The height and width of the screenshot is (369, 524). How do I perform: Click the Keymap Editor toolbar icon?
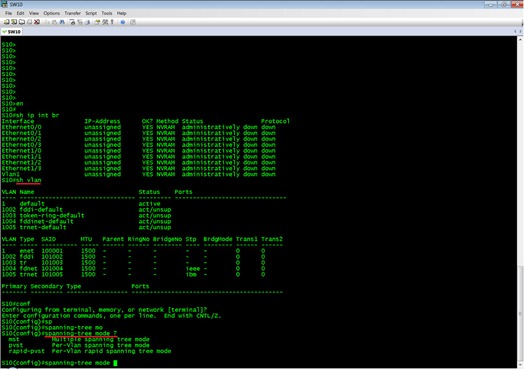(x=105, y=22)
